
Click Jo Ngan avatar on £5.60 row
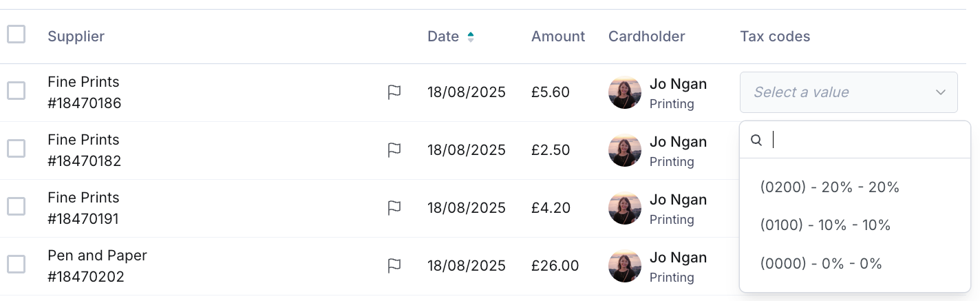[625, 92]
